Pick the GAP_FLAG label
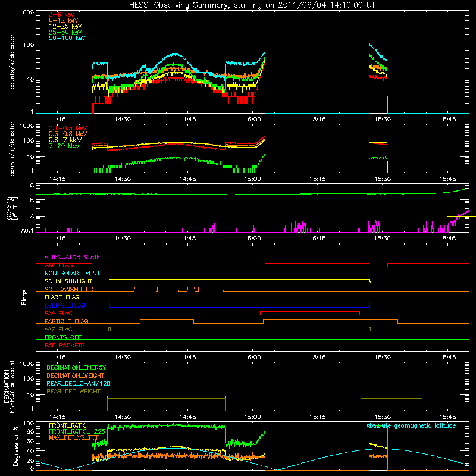The width and height of the screenshot is (476, 476). pos(58,265)
